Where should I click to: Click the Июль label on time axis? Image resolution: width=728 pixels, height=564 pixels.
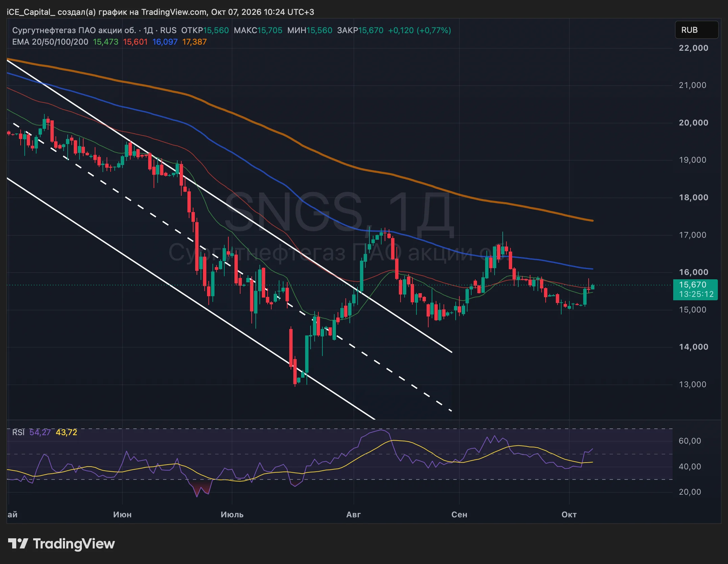click(232, 515)
